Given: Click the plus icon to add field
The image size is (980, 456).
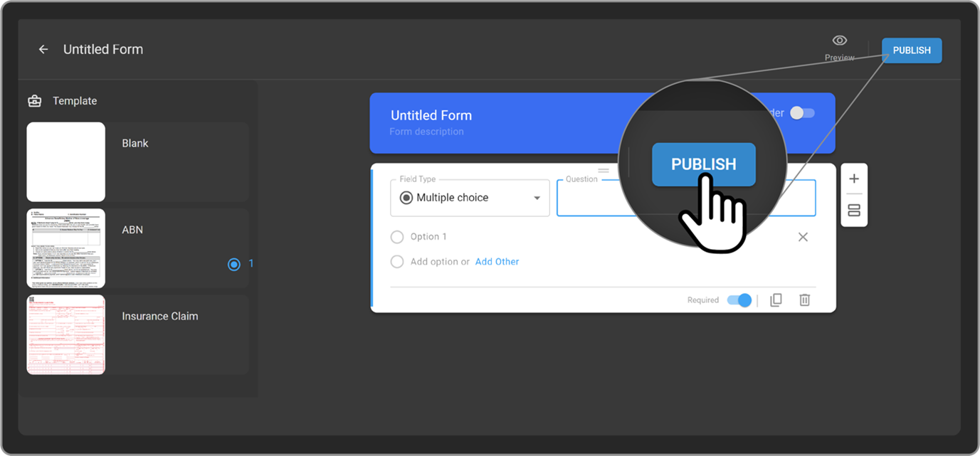Looking at the screenshot, I should [x=854, y=179].
